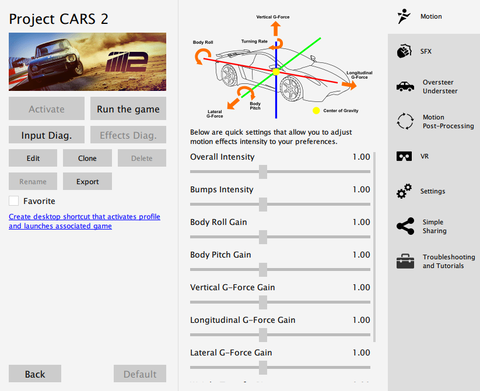Image resolution: width=480 pixels, height=391 pixels.
Task: Click the Lateral G-Force Gain label
Action: (x=231, y=353)
